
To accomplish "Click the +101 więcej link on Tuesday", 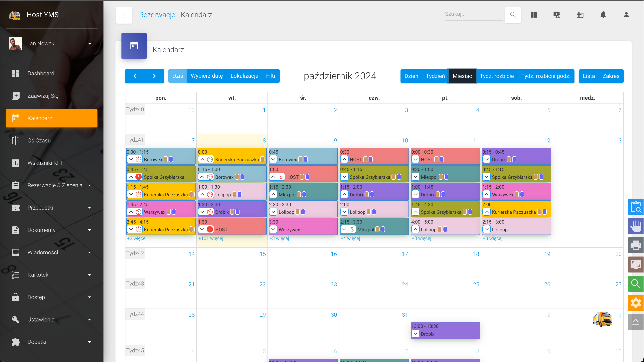I will 211,238.
